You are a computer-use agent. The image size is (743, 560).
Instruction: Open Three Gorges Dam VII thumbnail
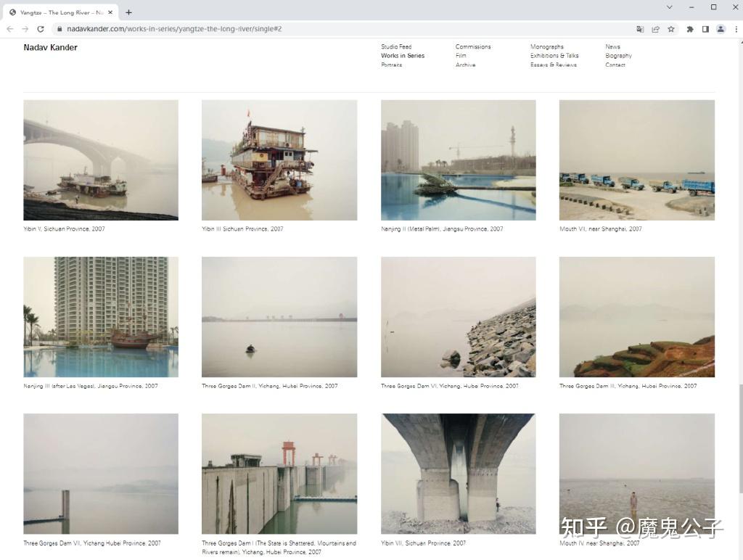(101, 474)
